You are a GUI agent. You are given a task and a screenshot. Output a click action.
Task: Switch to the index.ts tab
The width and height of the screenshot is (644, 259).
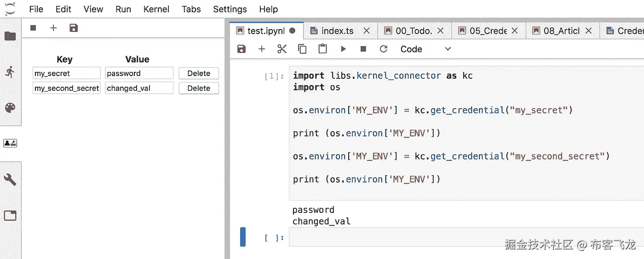[x=337, y=31]
